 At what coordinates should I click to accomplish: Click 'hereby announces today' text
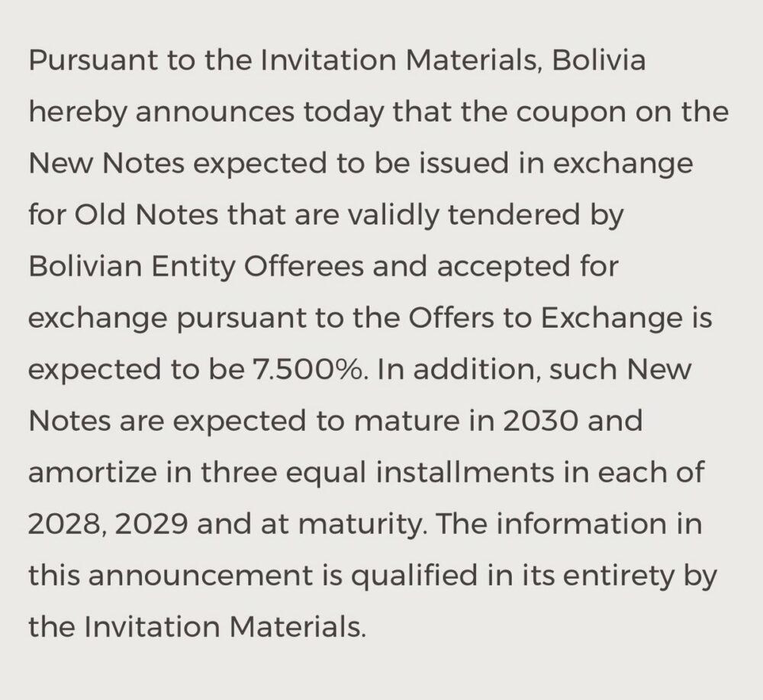[x=206, y=113]
